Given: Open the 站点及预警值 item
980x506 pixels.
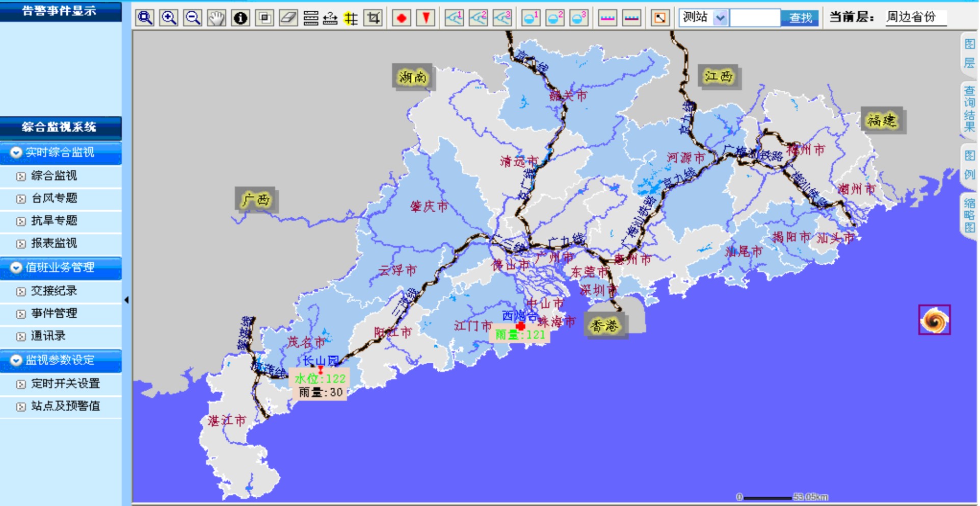Looking at the screenshot, I should point(65,406).
